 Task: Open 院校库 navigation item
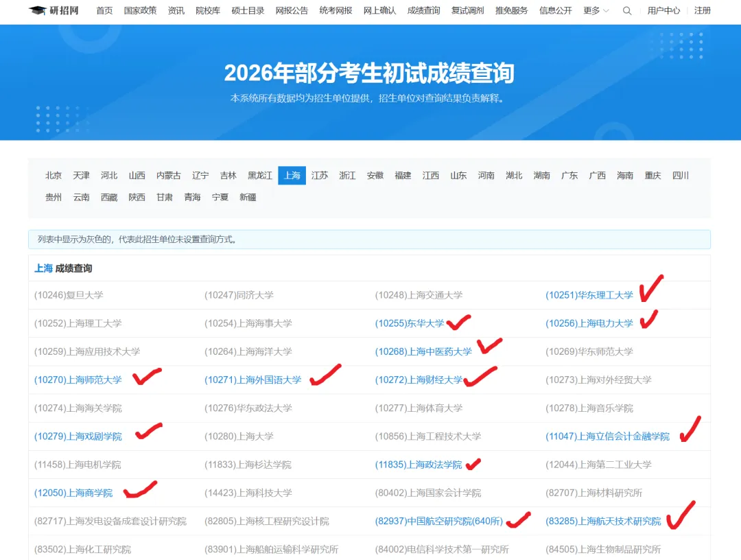208,10
